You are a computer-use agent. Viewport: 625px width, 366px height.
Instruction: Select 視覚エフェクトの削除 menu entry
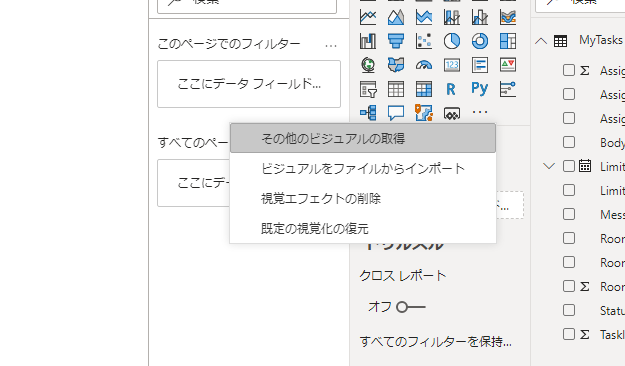point(363,198)
